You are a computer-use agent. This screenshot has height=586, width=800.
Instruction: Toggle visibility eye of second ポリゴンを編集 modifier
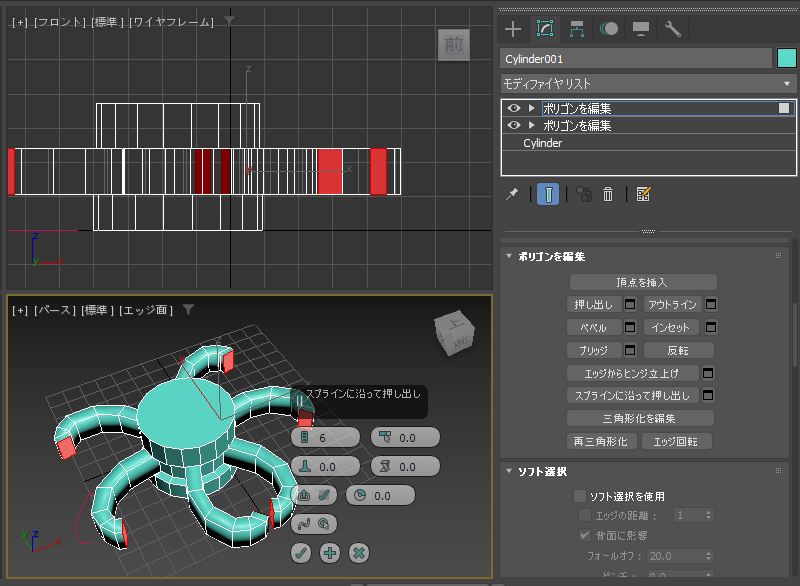[514, 125]
